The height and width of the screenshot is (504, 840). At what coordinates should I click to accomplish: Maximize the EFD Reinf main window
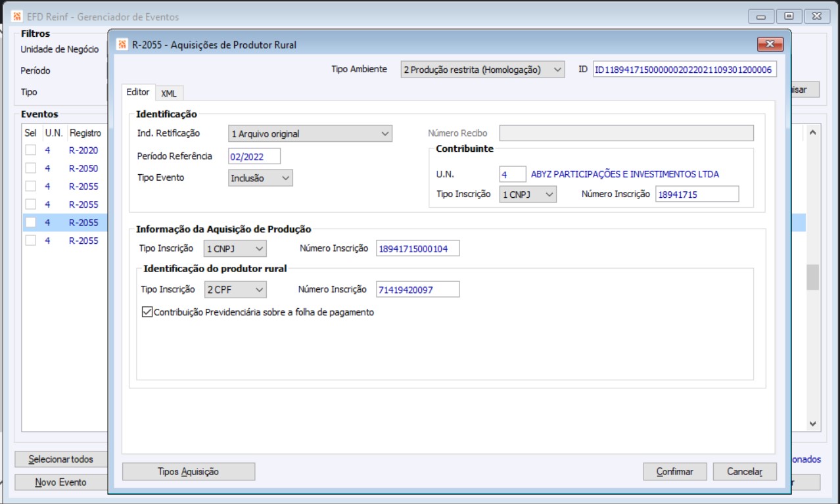(789, 16)
